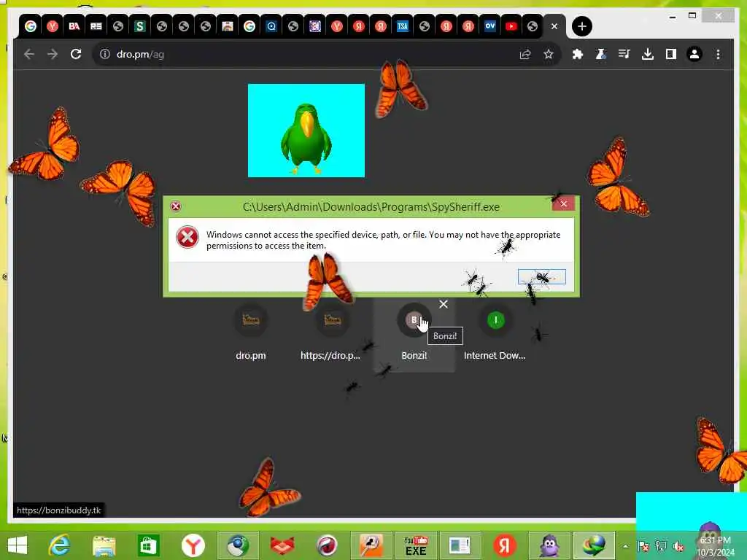This screenshot has height=560, width=747.
Task: View site information for dro.pm
Action: coord(105,54)
